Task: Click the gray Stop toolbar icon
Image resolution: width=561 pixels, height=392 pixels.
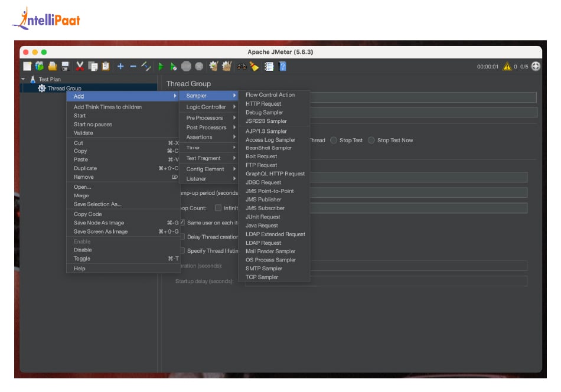Action: coord(186,66)
